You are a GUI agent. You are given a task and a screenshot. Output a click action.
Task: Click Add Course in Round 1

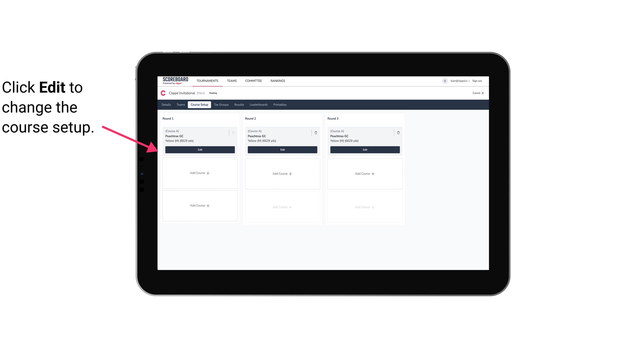(200, 173)
